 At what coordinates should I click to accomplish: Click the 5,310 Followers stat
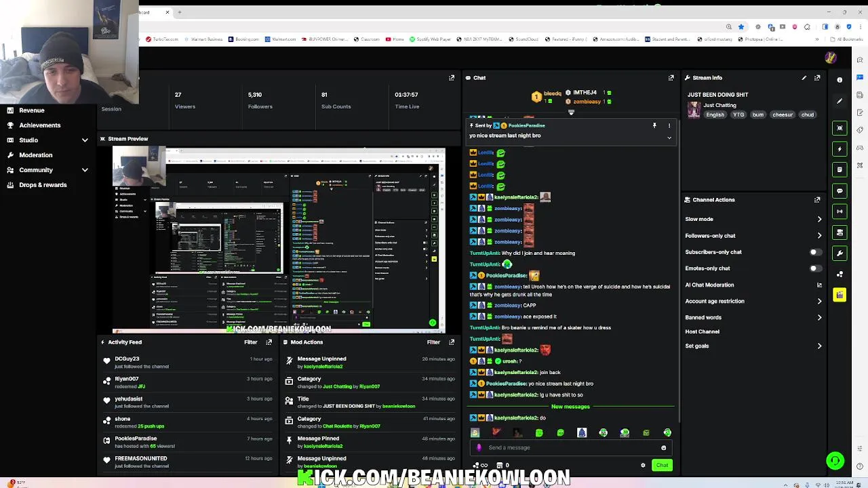[x=260, y=100]
